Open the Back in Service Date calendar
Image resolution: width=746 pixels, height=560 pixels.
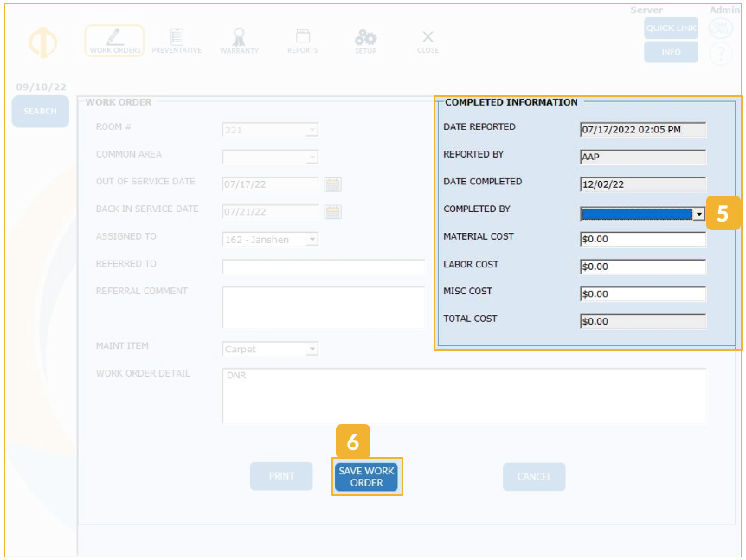pos(333,212)
